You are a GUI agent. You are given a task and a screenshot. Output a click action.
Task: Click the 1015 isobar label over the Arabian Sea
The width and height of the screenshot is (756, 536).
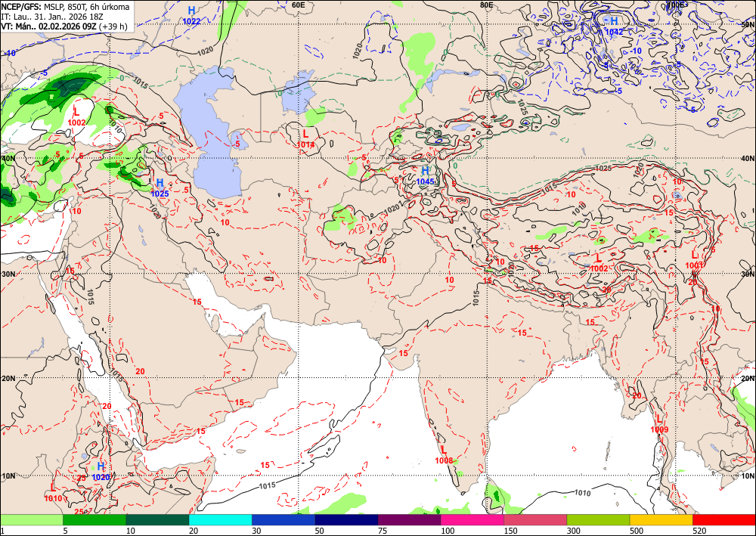click(267, 485)
